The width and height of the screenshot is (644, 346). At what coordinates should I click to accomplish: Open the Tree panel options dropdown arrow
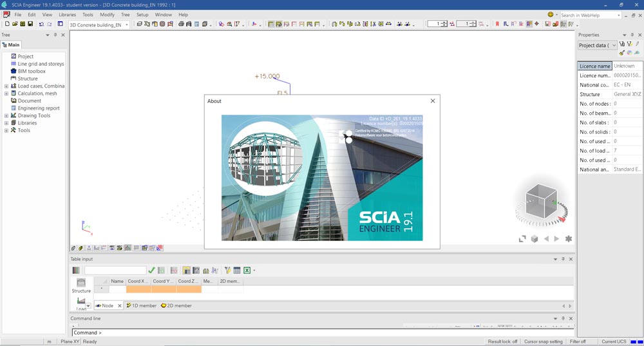click(47, 35)
